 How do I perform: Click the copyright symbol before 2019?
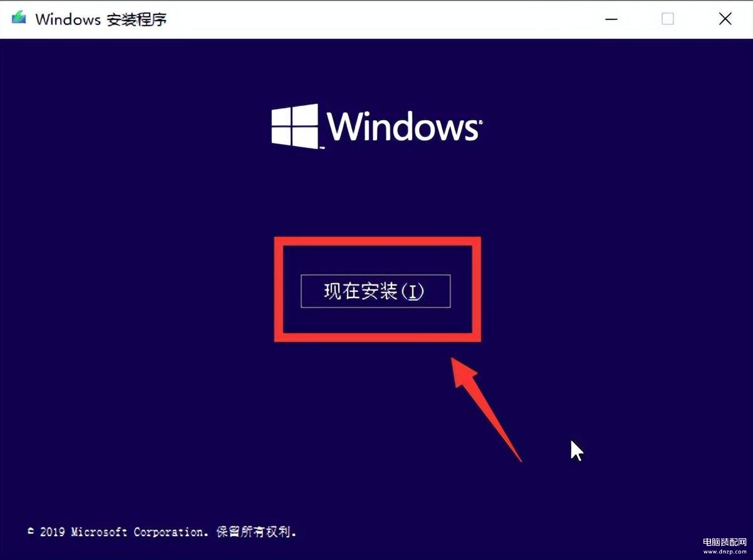click(x=31, y=531)
